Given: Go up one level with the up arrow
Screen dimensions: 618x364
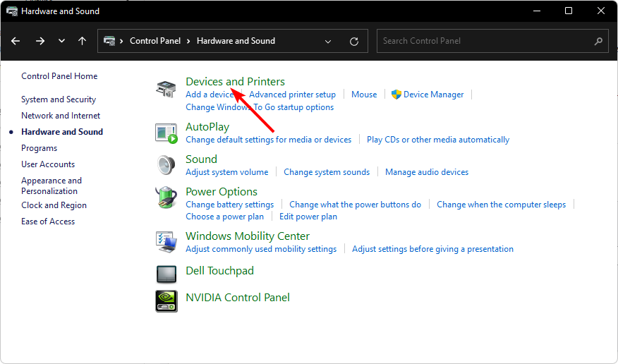Looking at the screenshot, I should pyautogui.click(x=82, y=41).
